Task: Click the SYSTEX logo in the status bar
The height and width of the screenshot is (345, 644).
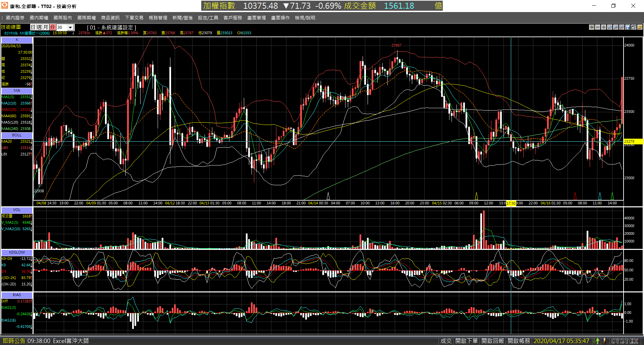Action: [x=625, y=341]
